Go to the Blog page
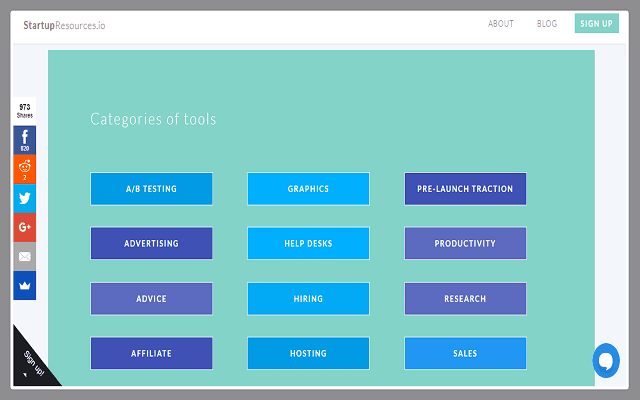Screen dimensions: 640x400 (x=547, y=24)
